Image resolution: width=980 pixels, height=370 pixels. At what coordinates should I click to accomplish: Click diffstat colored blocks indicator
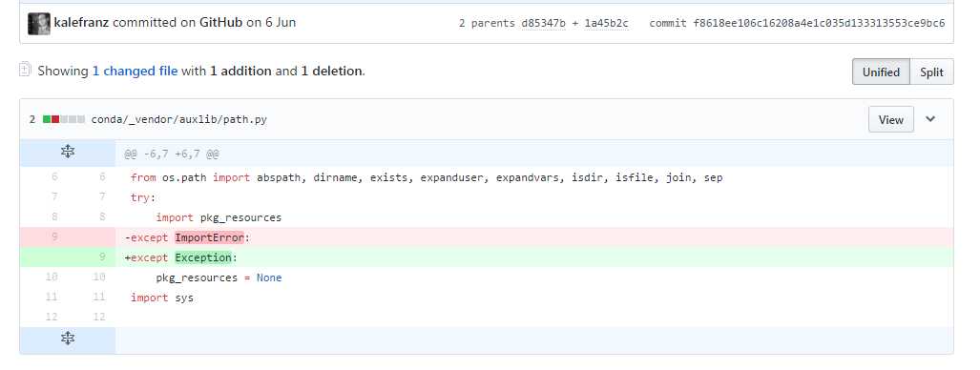pos(64,119)
